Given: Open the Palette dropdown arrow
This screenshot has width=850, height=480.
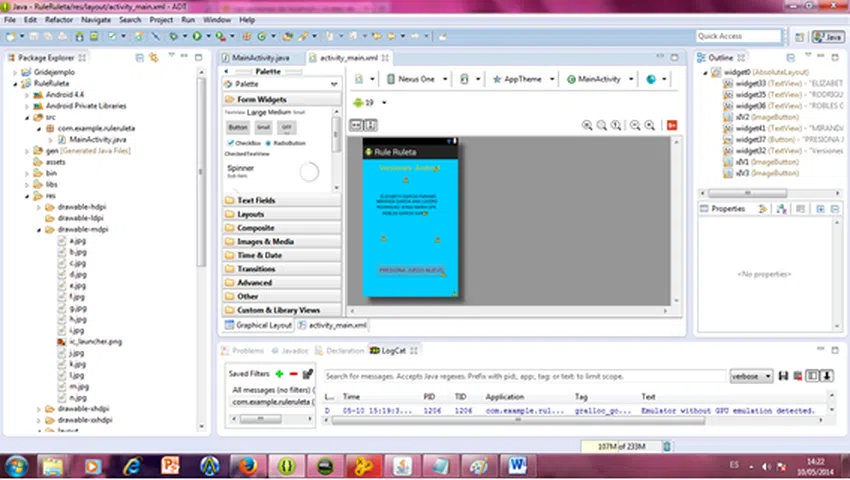Looking at the screenshot, I should click(x=334, y=84).
